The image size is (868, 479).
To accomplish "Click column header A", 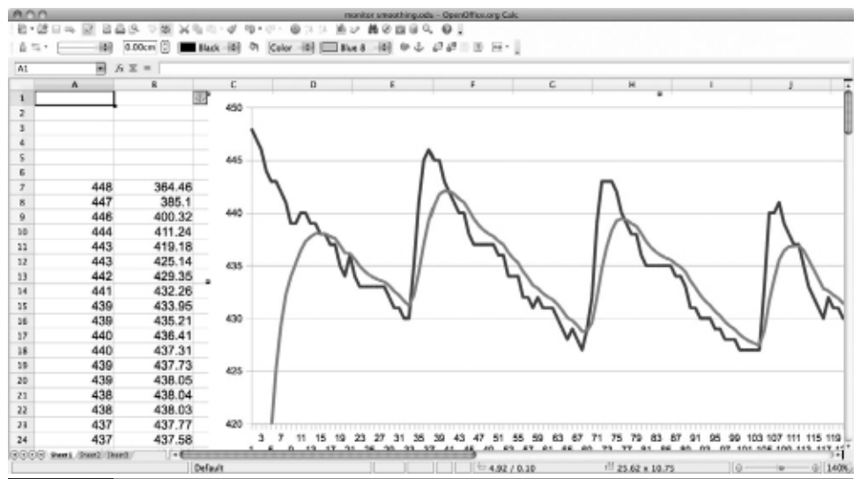I will 73,85.
